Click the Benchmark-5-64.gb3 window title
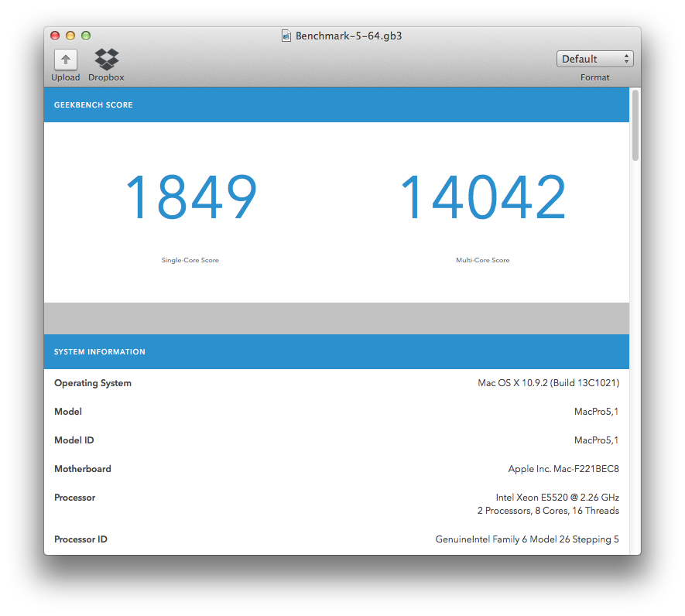 point(348,36)
